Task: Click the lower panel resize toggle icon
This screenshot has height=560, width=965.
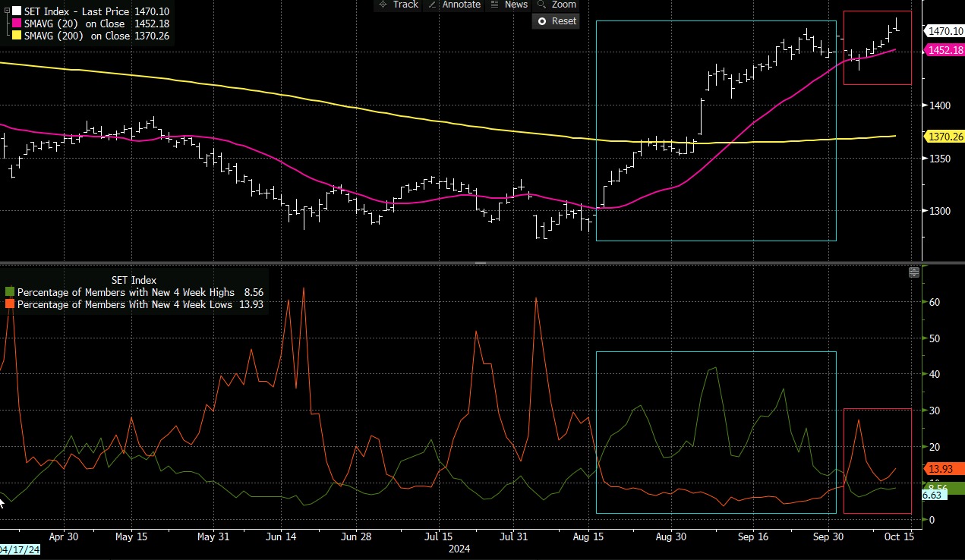Action: (x=913, y=272)
